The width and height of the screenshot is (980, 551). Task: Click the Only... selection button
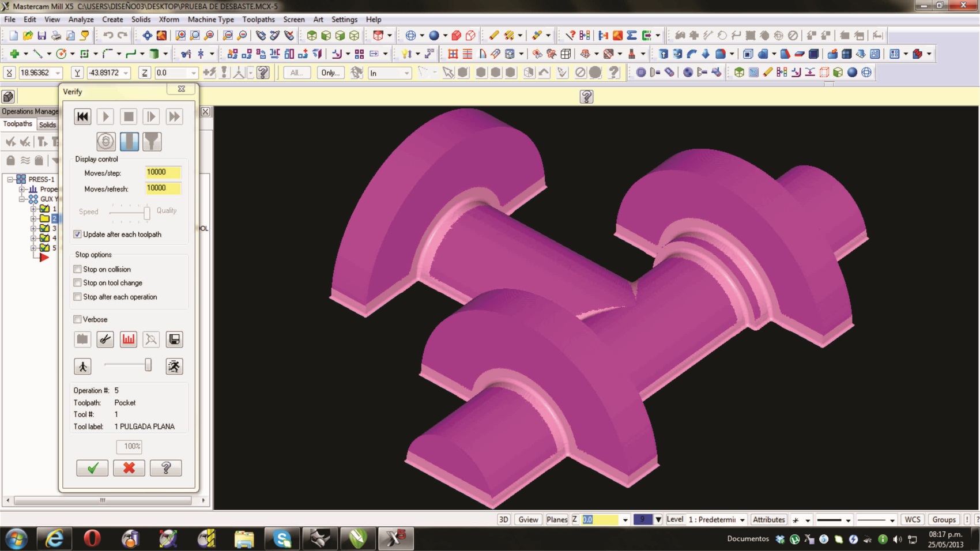point(330,73)
